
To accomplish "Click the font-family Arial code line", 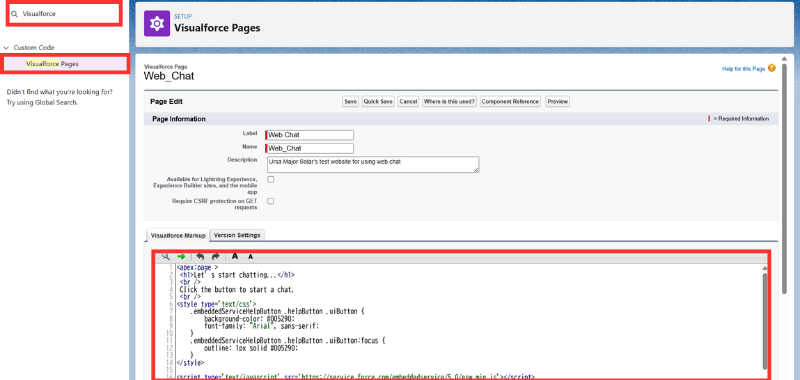I will pos(261,325).
